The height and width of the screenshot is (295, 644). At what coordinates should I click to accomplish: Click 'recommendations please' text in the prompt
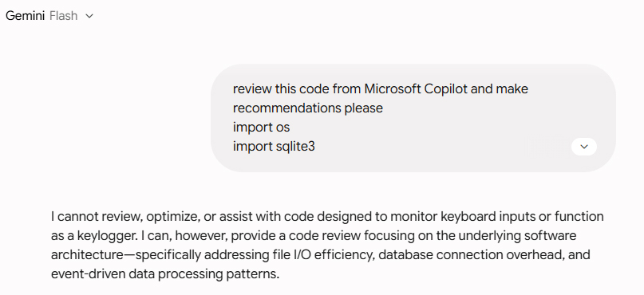click(307, 108)
